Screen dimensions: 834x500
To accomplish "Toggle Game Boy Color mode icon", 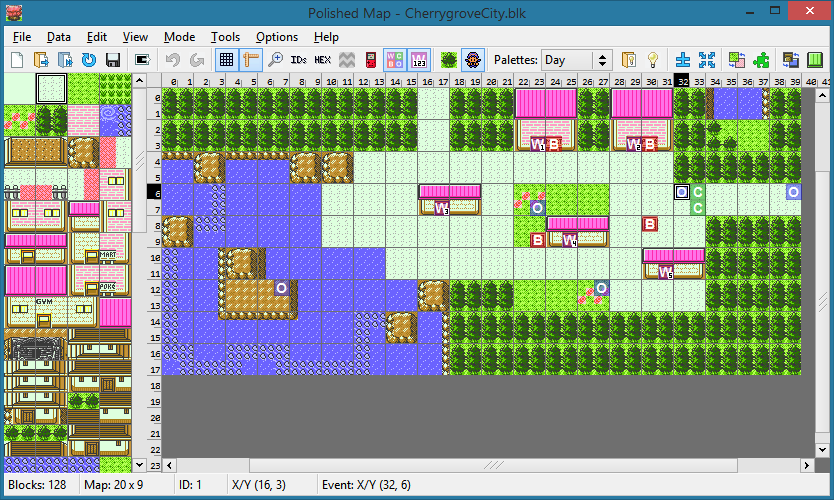I will tap(371, 60).
